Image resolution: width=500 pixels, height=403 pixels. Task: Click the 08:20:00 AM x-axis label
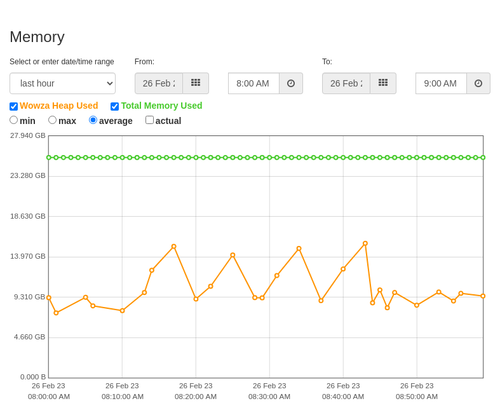click(196, 397)
